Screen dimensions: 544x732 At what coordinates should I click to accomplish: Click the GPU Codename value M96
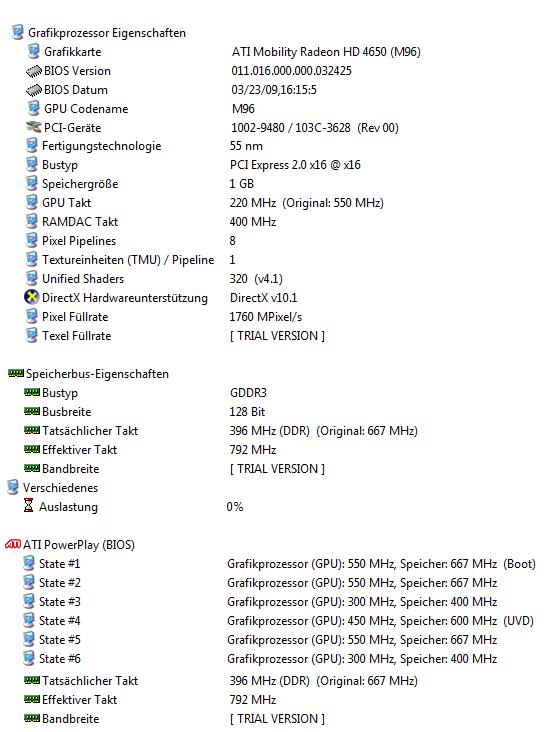point(243,109)
